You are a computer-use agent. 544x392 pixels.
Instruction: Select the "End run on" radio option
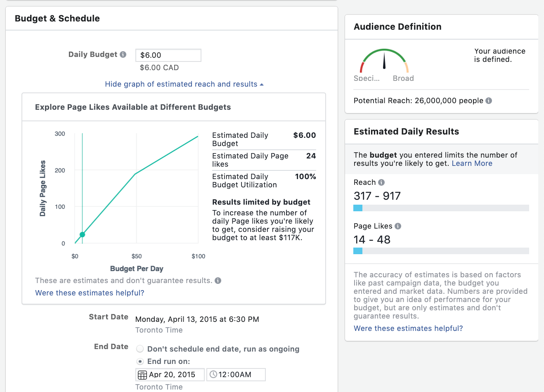140,361
